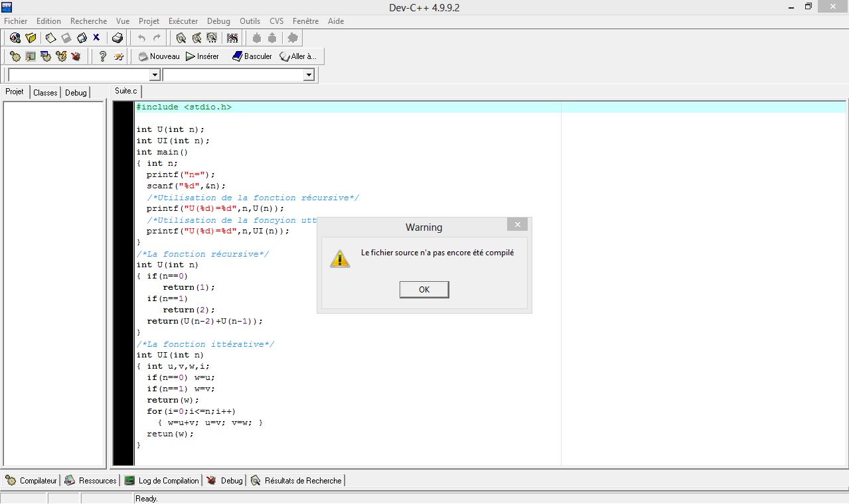This screenshot has width=849, height=504.
Task: Open the Outils menu
Action: pyautogui.click(x=250, y=21)
